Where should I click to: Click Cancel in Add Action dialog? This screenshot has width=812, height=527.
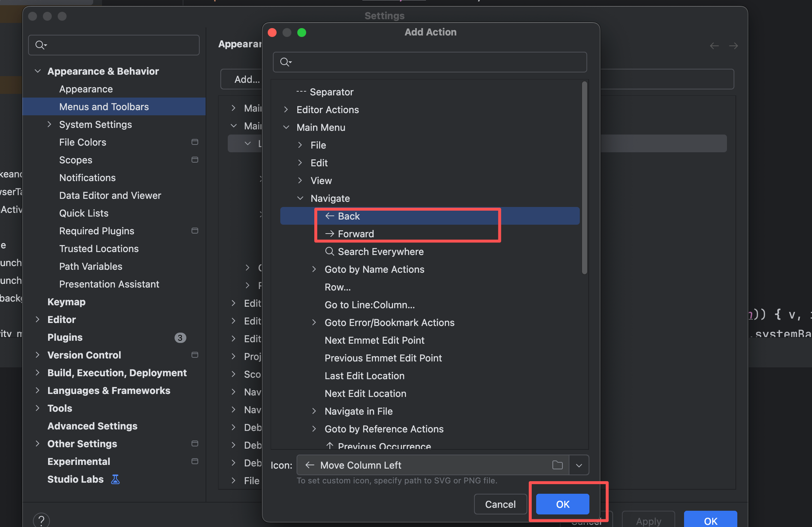[500, 504]
